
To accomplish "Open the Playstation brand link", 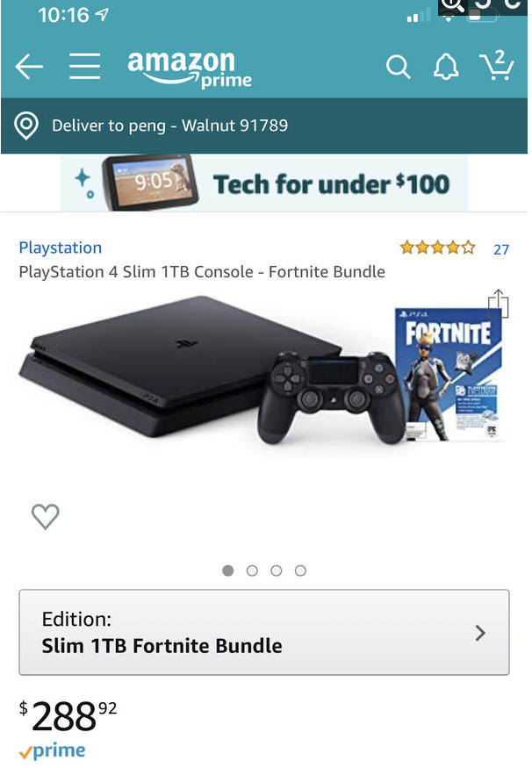I will pos(61,248).
